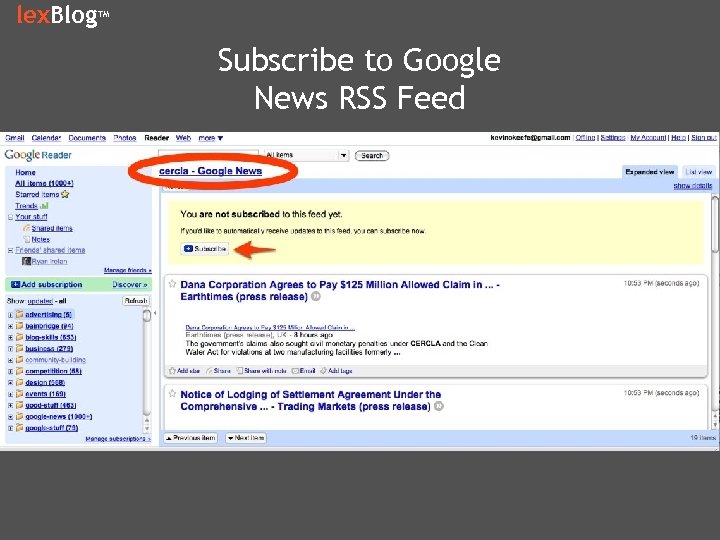Open Discover link
Viewport: 720px width, 540px height.
coord(130,285)
